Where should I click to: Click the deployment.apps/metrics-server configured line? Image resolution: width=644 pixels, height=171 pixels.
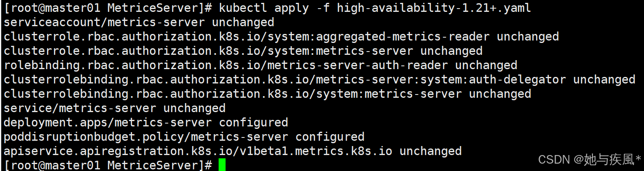146,122
